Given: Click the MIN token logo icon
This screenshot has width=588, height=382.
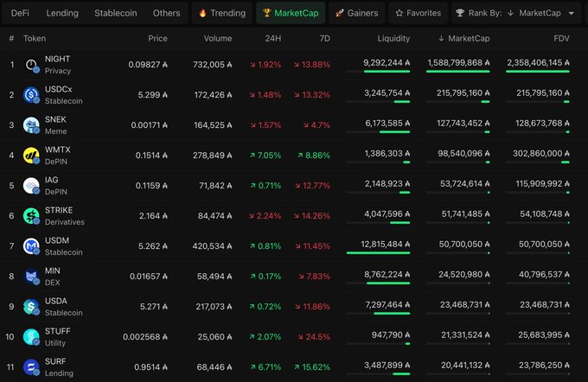Looking at the screenshot, I should pyautogui.click(x=31, y=277).
